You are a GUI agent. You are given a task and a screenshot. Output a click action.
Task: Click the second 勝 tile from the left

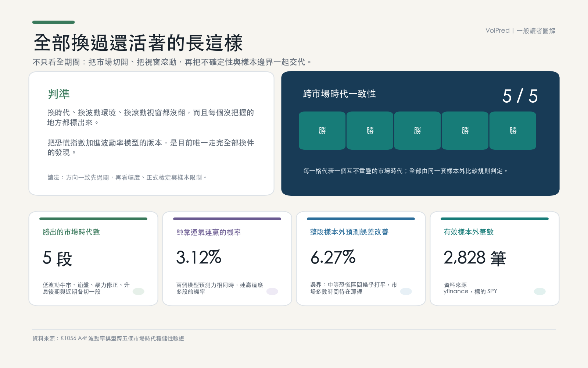click(x=370, y=131)
